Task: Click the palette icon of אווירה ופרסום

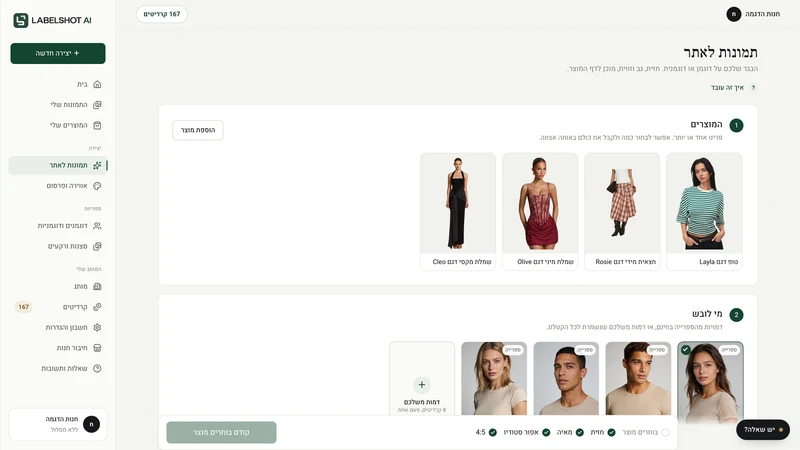Action: click(x=97, y=186)
